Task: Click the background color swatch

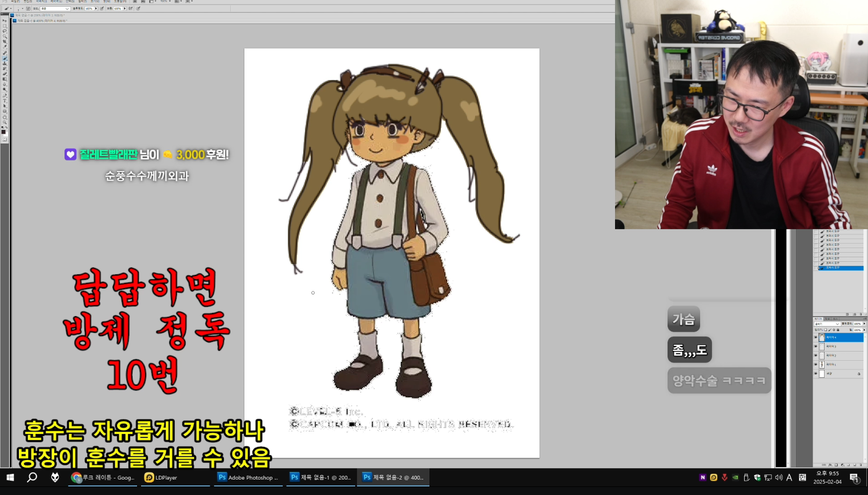Action: [x=6, y=134]
